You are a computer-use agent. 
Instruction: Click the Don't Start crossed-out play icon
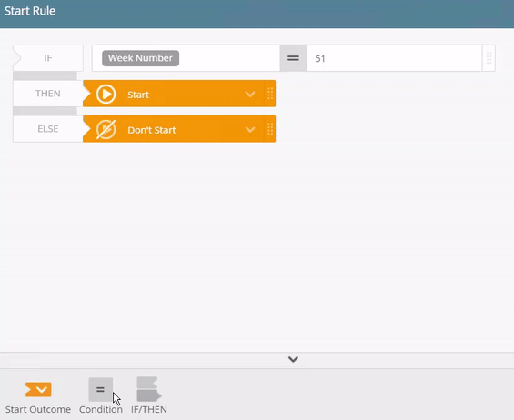click(x=106, y=129)
